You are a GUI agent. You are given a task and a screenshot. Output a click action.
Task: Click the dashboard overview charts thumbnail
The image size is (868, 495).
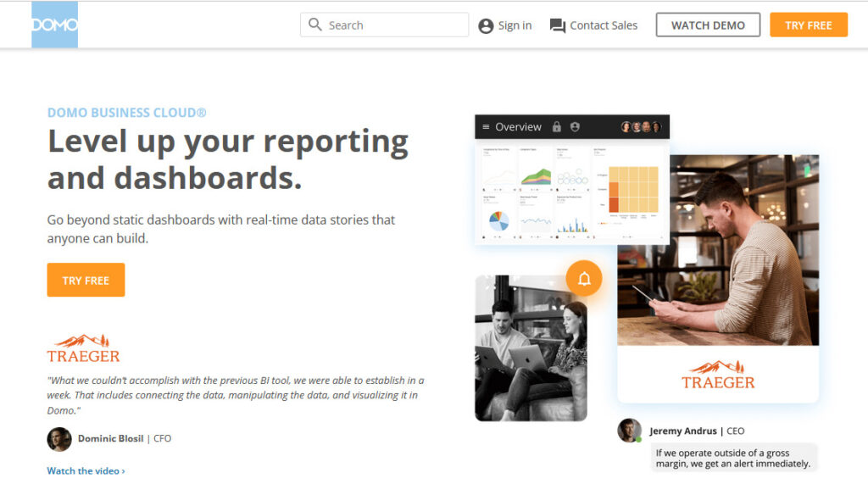[x=572, y=192]
